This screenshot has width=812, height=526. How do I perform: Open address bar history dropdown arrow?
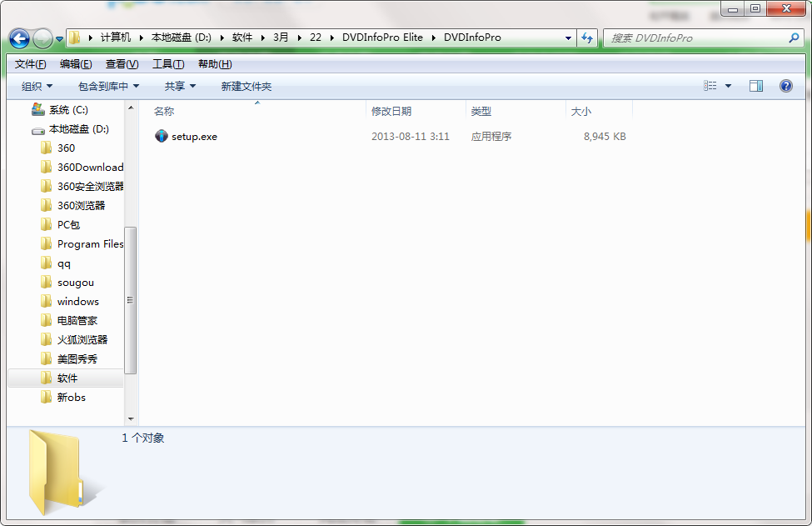click(568, 38)
